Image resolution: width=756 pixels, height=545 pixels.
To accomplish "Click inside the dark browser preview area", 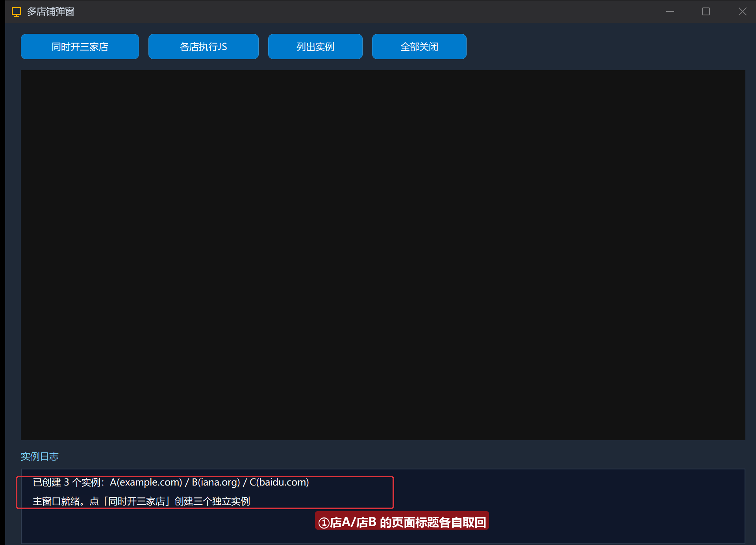I will (383, 255).
